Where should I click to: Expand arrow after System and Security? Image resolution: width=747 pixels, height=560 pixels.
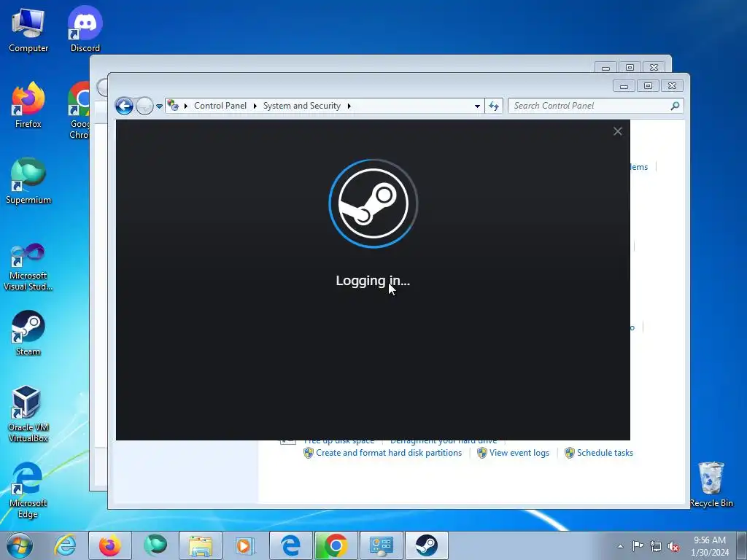click(x=349, y=106)
